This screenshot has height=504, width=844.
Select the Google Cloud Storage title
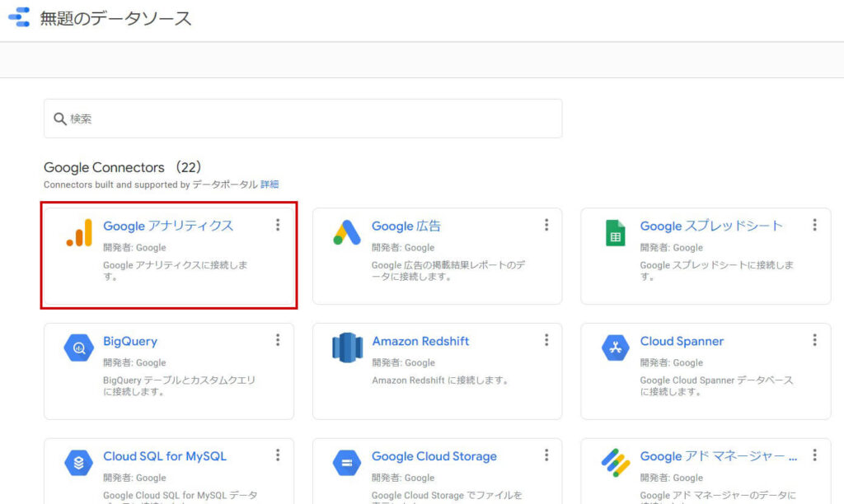click(434, 456)
